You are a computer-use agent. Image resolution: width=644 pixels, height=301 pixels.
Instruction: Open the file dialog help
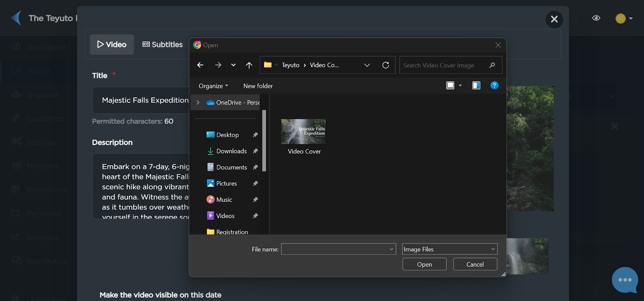tap(495, 85)
